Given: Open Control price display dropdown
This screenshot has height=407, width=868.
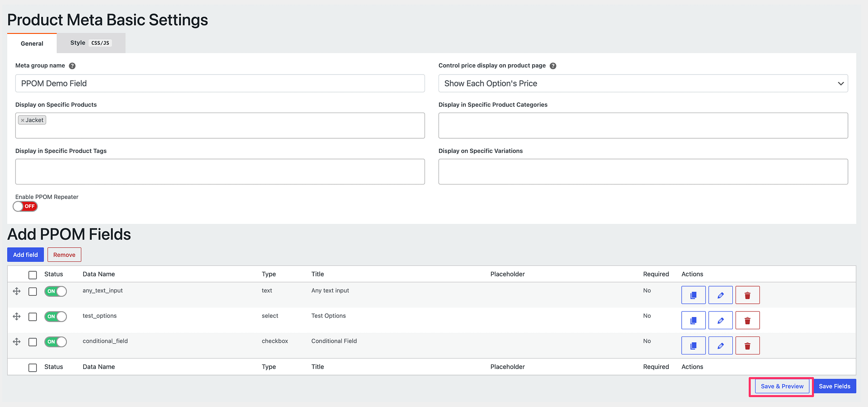Looking at the screenshot, I should coord(643,83).
